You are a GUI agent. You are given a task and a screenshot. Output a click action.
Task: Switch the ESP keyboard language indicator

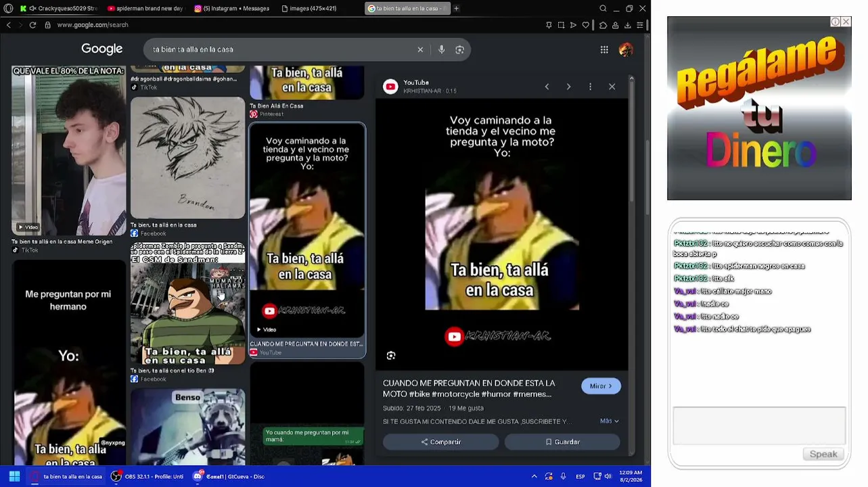pyautogui.click(x=580, y=476)
